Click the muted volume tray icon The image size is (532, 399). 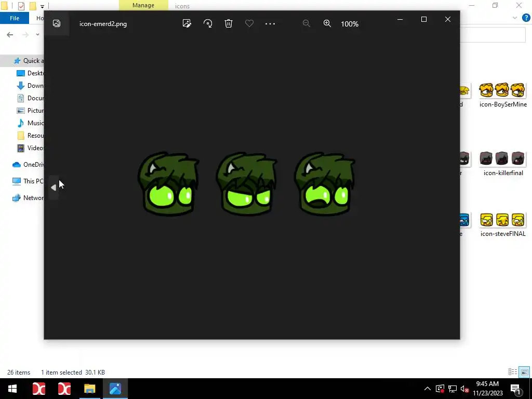(464, 389)
